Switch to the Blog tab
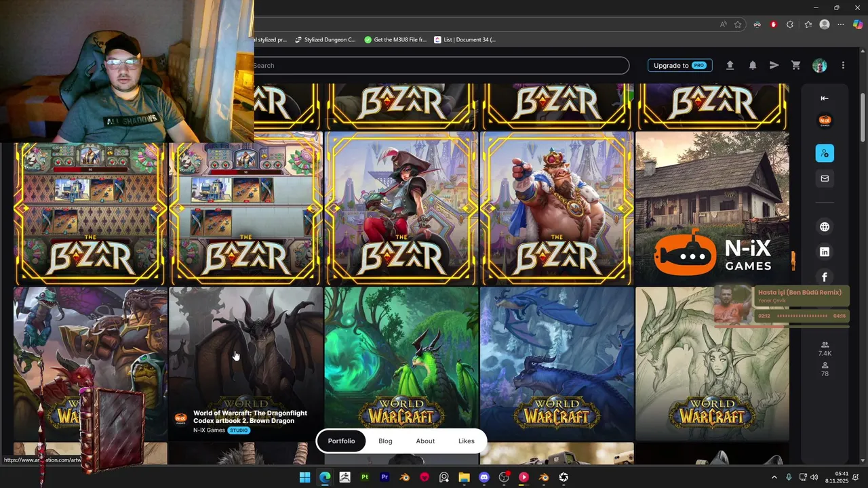 point(385,441)
